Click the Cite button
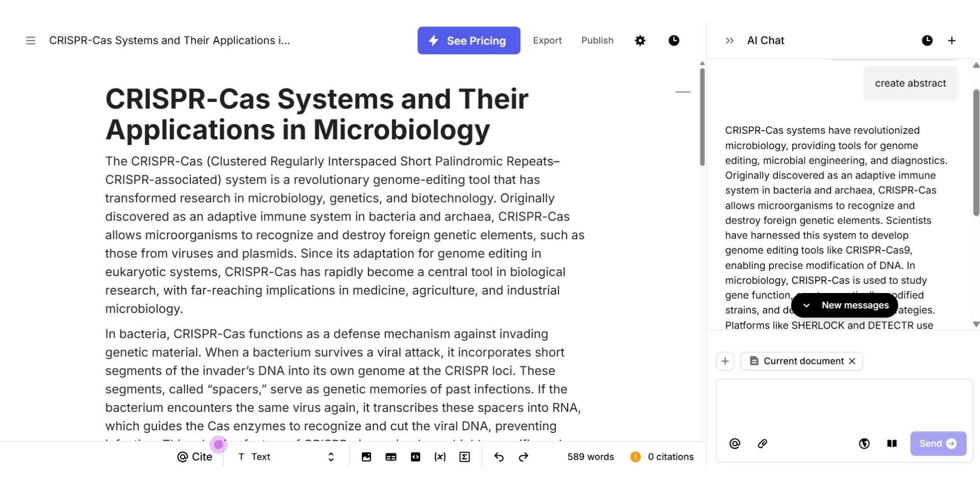 click(195, 457)
